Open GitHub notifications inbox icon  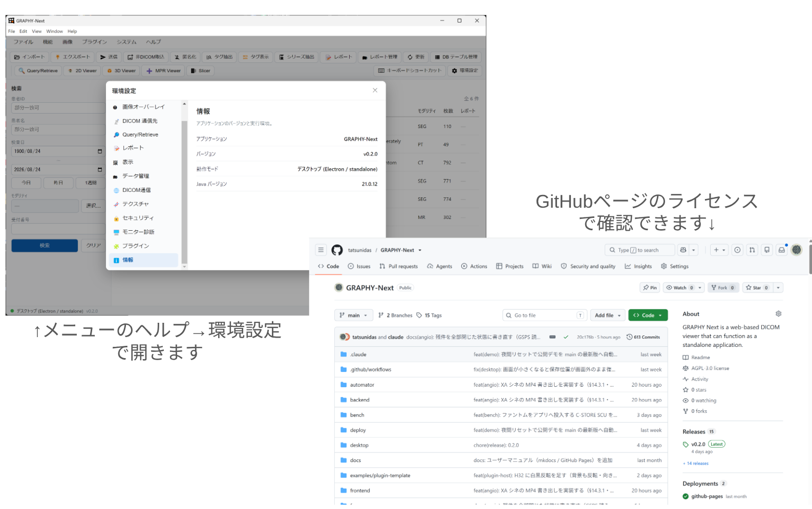click(781, 250)
